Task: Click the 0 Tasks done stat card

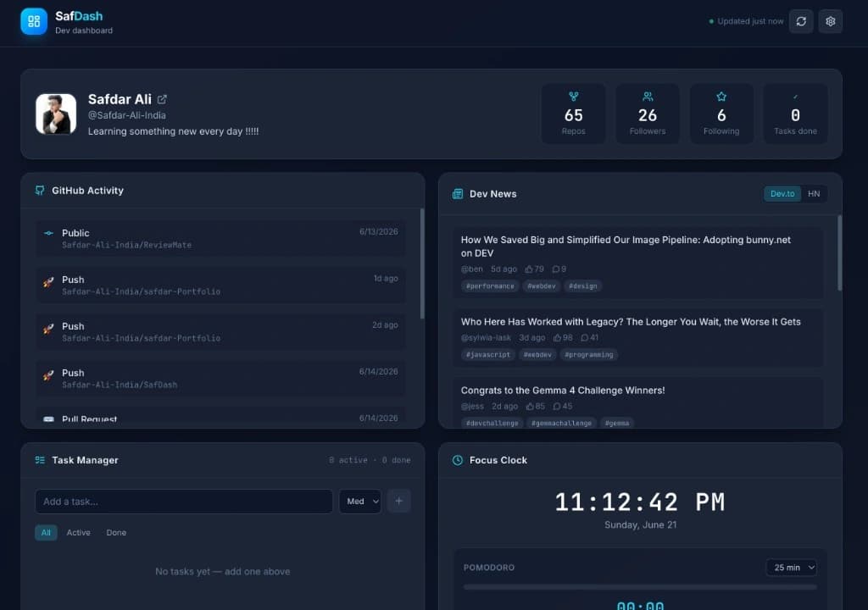Action: click(x=795, y=114)
